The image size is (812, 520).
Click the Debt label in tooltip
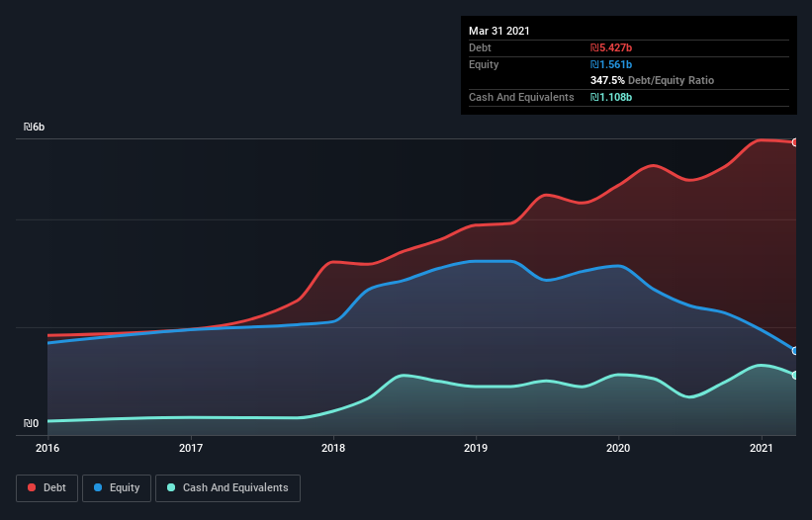[480, 47]
